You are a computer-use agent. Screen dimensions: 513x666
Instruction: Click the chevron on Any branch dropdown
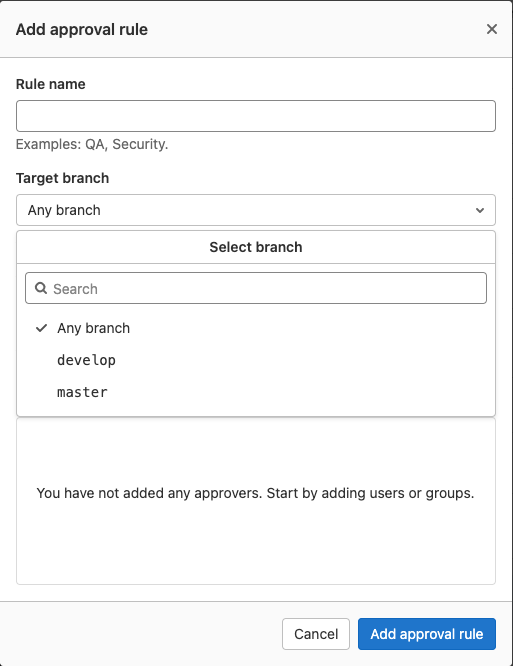pyautogui.click(x=480, y=210)
